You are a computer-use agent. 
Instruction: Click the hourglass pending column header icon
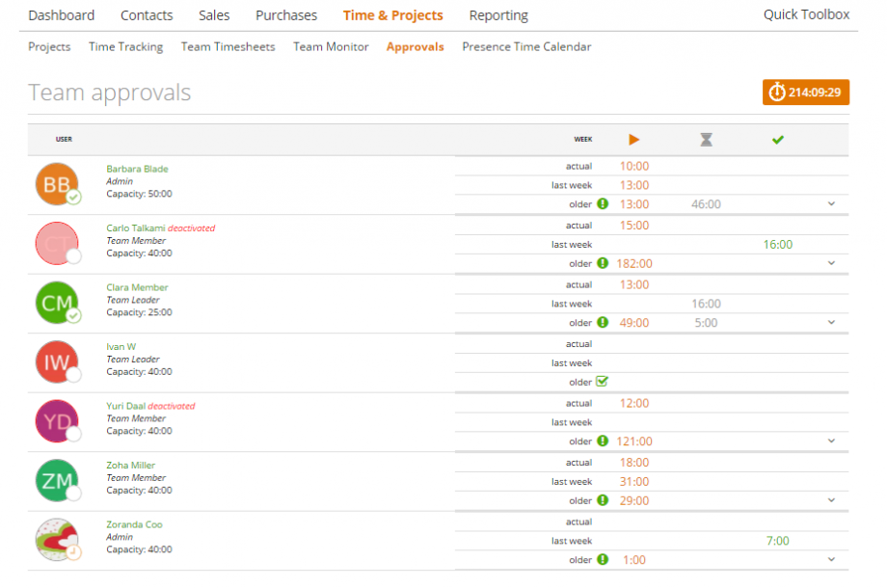click(x=706, y=139)
